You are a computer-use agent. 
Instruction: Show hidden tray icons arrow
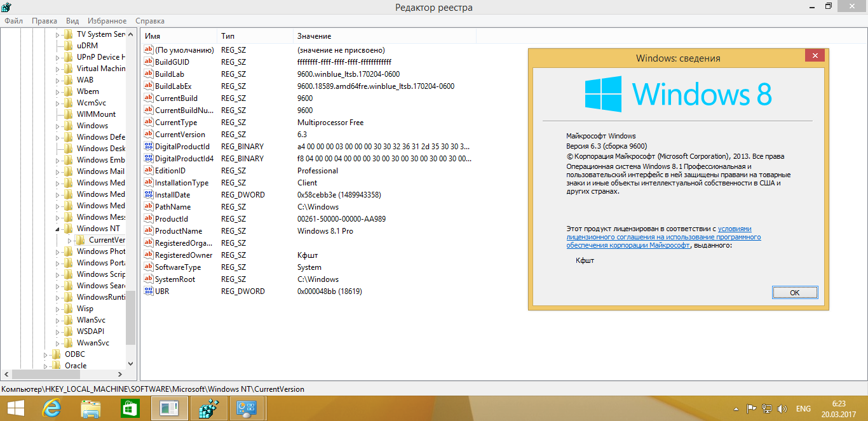[x=736, y=410]
